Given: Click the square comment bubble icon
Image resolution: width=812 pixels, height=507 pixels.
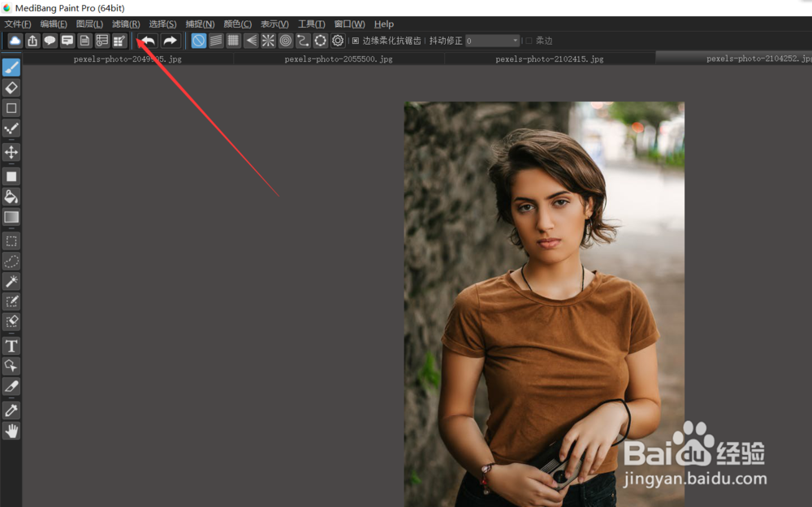Looking at the screenshot, I should [x=67, y=41].
